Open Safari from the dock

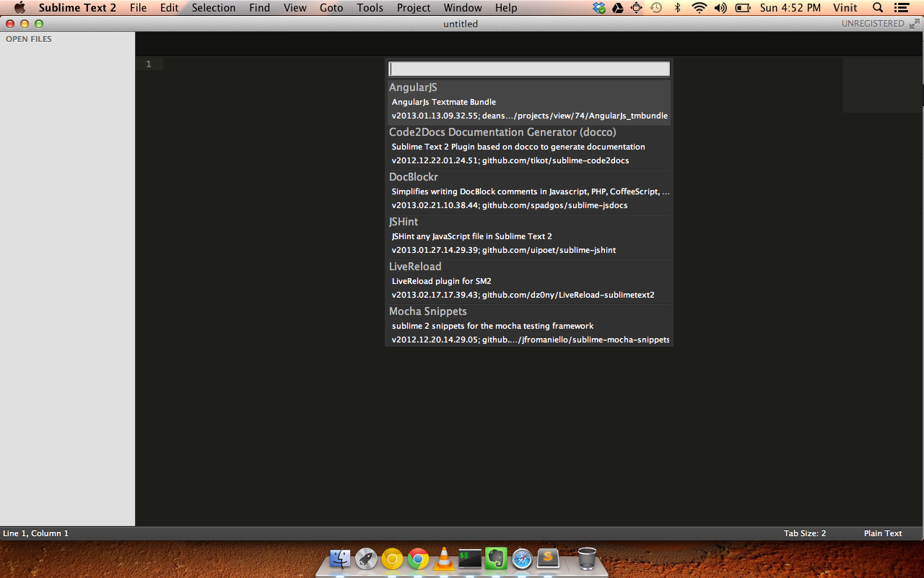[x=522, y=558]
